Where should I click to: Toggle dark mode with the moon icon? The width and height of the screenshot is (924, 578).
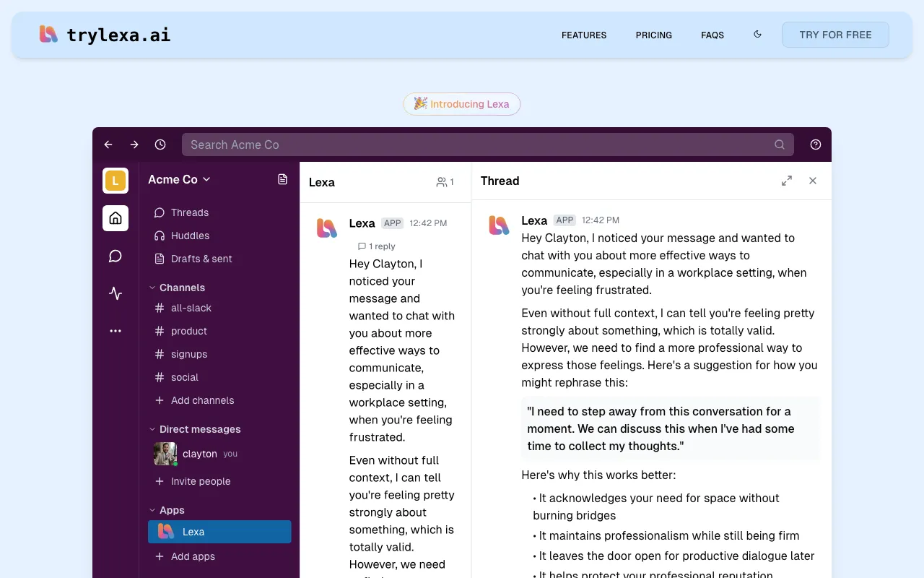757,34
